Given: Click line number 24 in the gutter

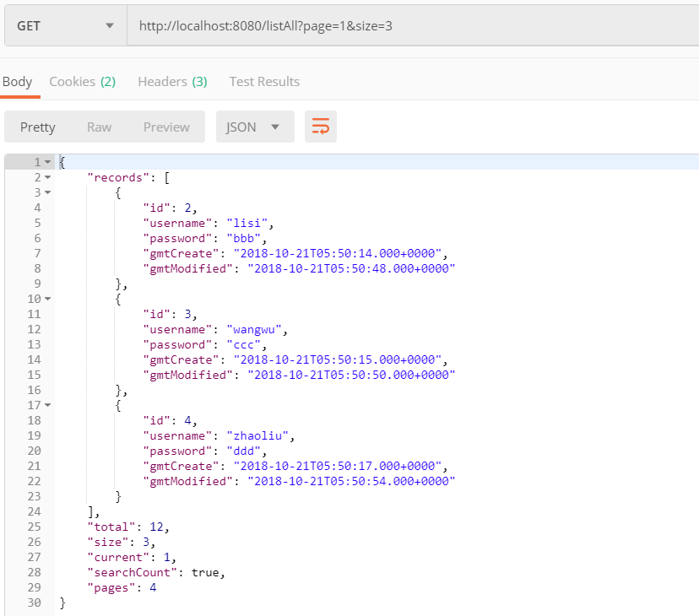Looking at the screenshot, I should (x=34, y=511).
